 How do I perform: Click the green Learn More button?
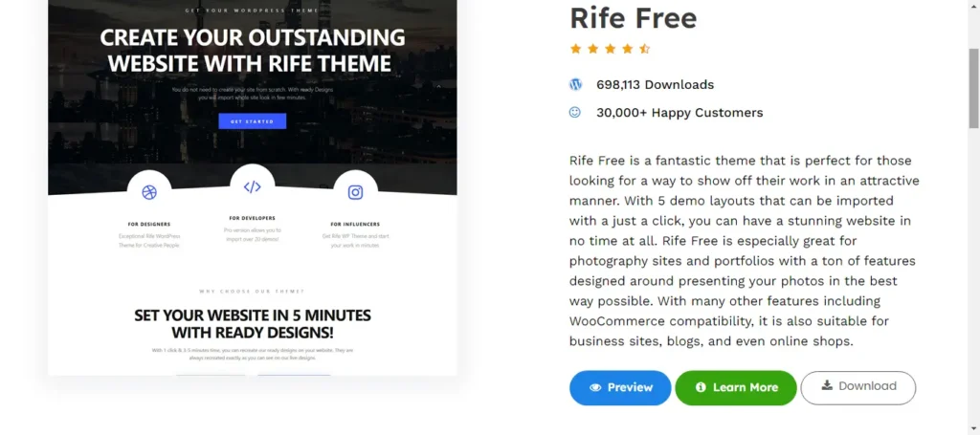point(736,387)
